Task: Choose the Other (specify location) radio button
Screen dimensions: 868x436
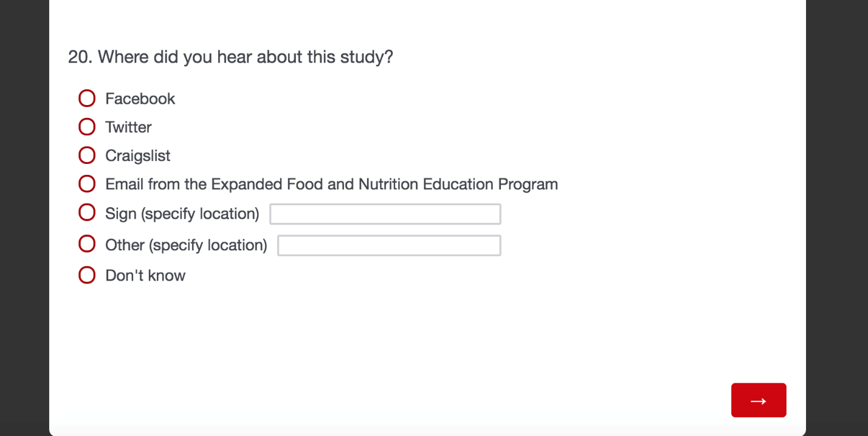Action: (x=87, y=244)
